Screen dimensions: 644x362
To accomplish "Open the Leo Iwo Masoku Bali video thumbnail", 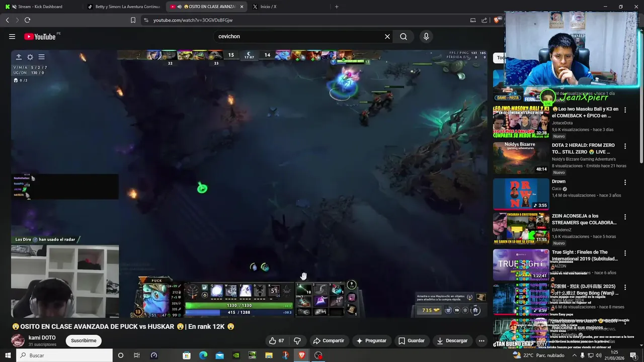I will point(521,122).
